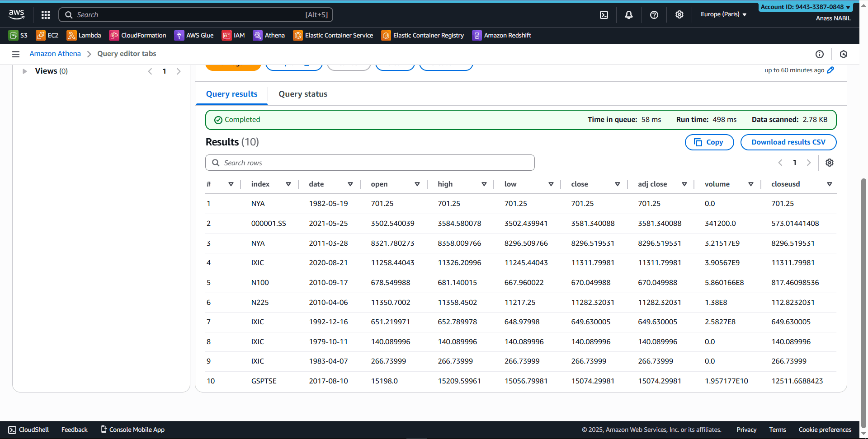Open the Europe (Paris) region selector

723,14
